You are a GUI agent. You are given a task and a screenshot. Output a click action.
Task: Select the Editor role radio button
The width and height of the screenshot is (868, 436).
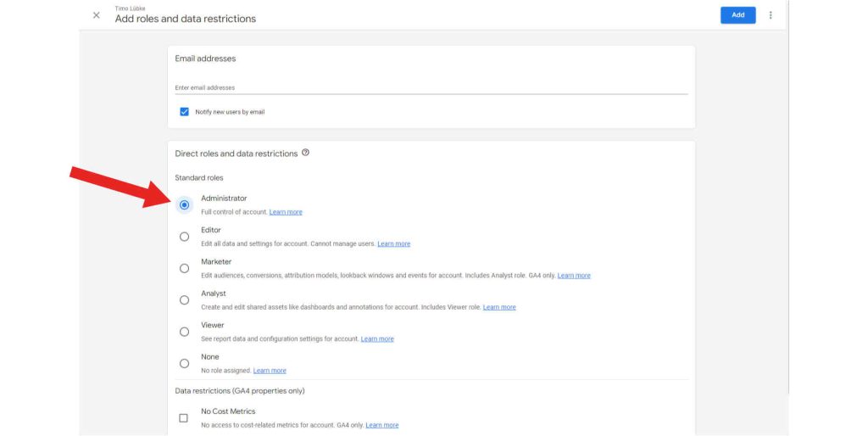(184, 237)
